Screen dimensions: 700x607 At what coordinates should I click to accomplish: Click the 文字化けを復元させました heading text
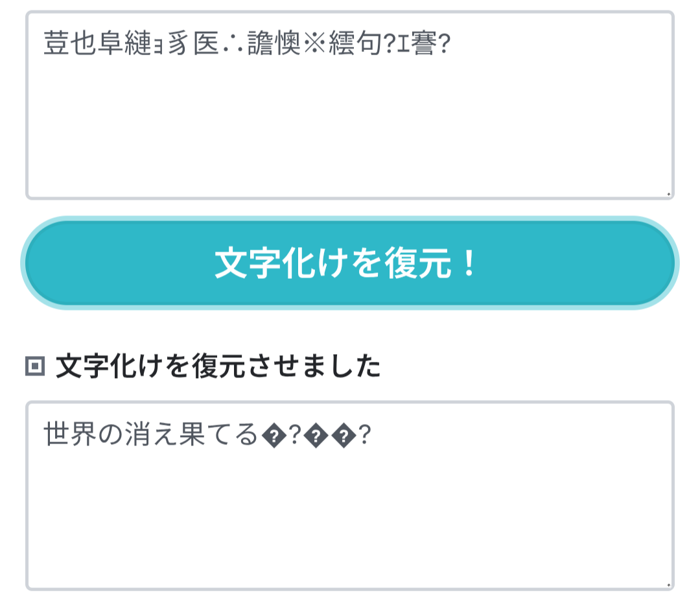click(x=218, y=367)
